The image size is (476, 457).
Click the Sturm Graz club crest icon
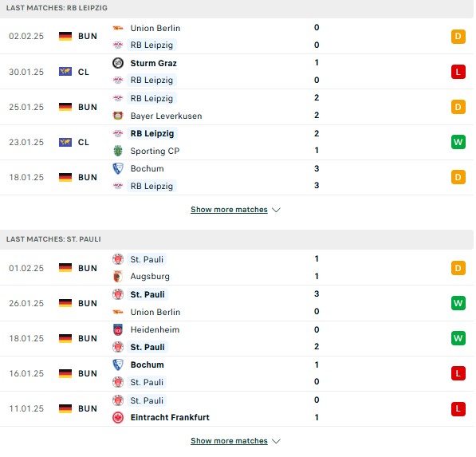coord(118,63)
